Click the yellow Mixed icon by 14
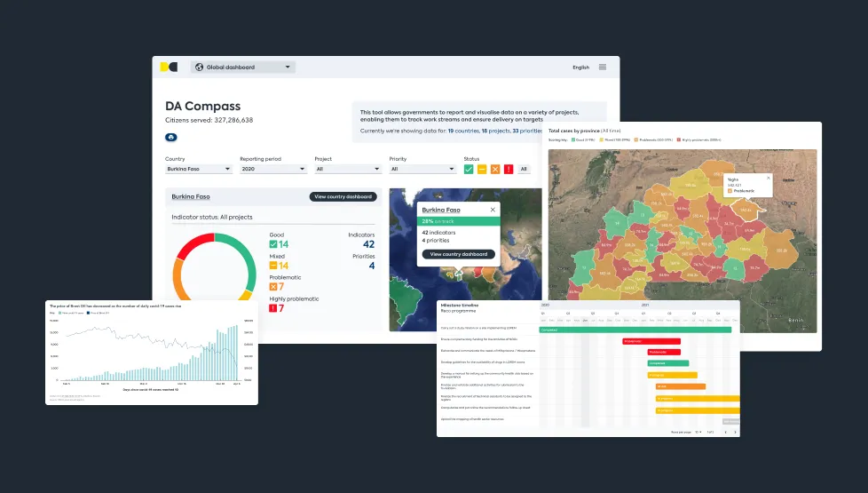Screen dimensions: 868x493 (x=272, y=266)
